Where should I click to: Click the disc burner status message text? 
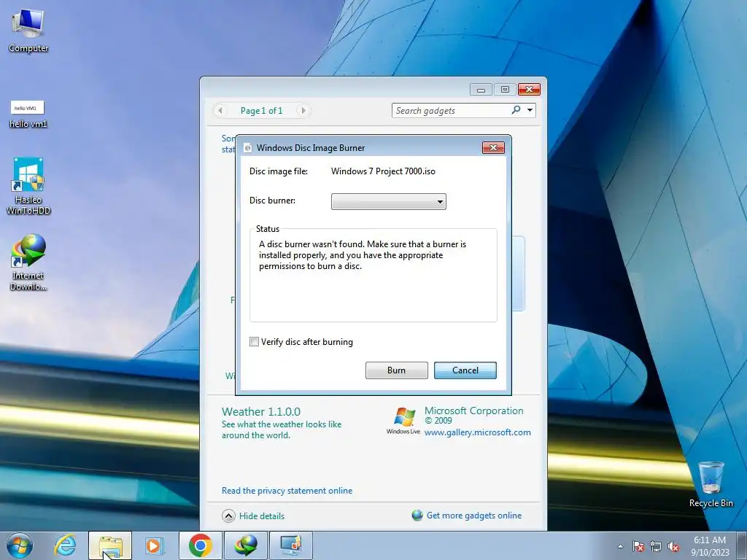pos(363,255)
